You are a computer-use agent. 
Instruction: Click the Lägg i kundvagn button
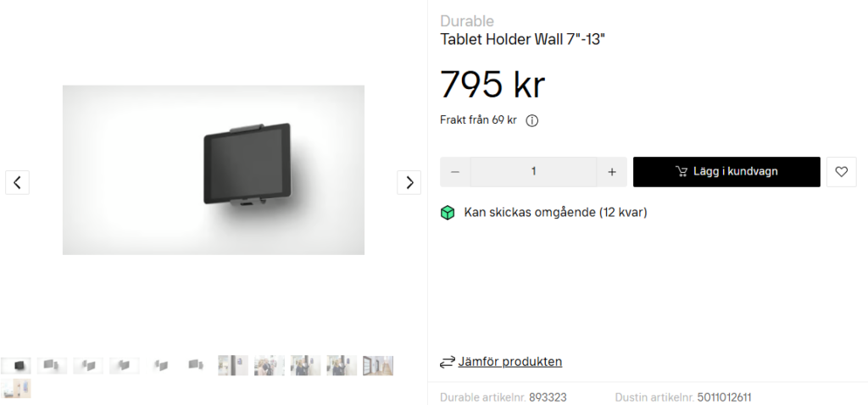point(726,172)
